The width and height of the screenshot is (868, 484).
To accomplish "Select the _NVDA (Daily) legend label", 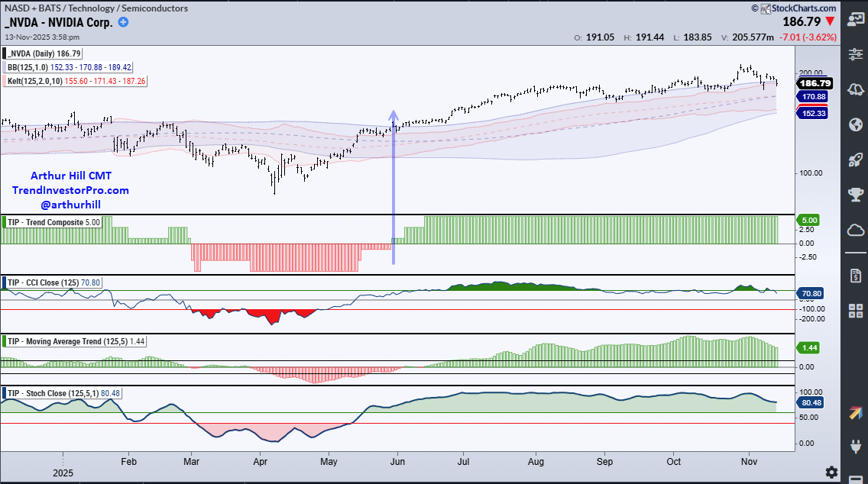I will (x=44, y=53).
